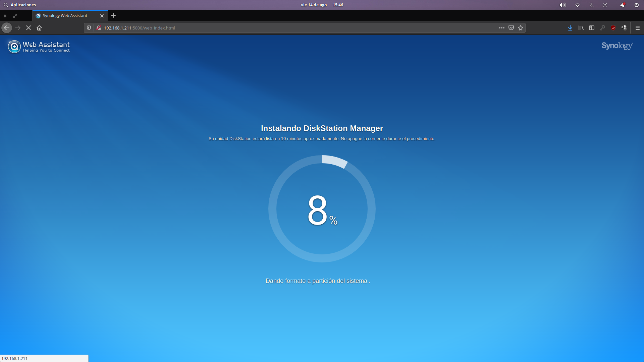The height and width of the screenshot is (362, 644).
Task: Toggle the sidebar view icon
Action: 592,28
